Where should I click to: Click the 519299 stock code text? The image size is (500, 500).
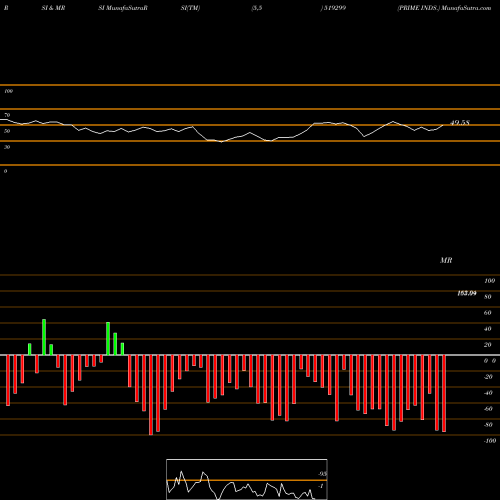[335, 8]
